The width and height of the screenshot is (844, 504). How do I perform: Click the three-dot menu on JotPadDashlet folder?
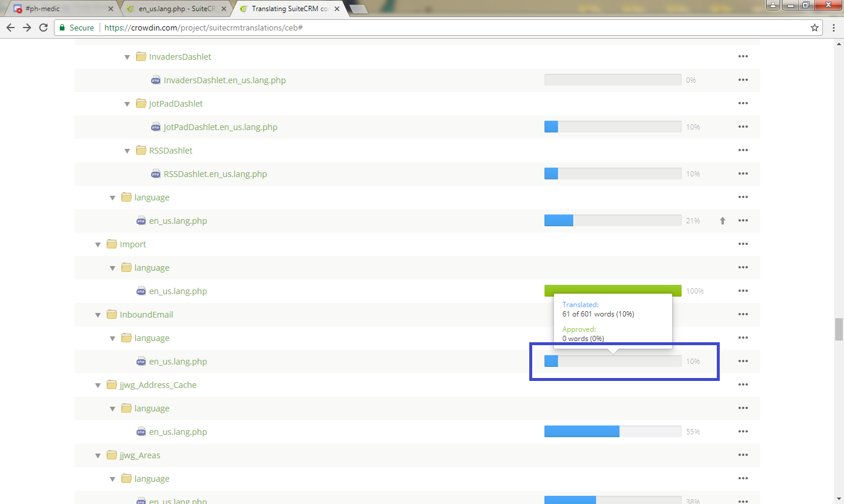pos(743,103)
